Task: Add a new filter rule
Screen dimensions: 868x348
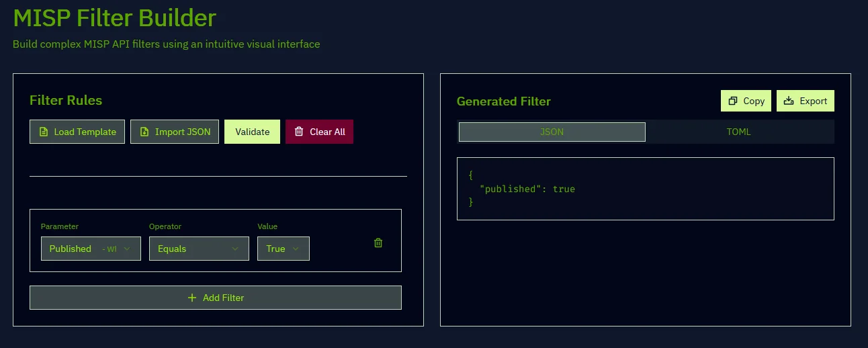Action: [x=216, y=298]
